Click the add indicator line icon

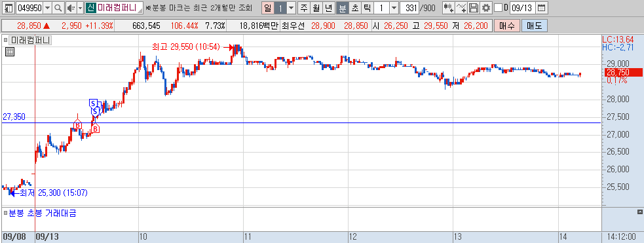(461, 8)
